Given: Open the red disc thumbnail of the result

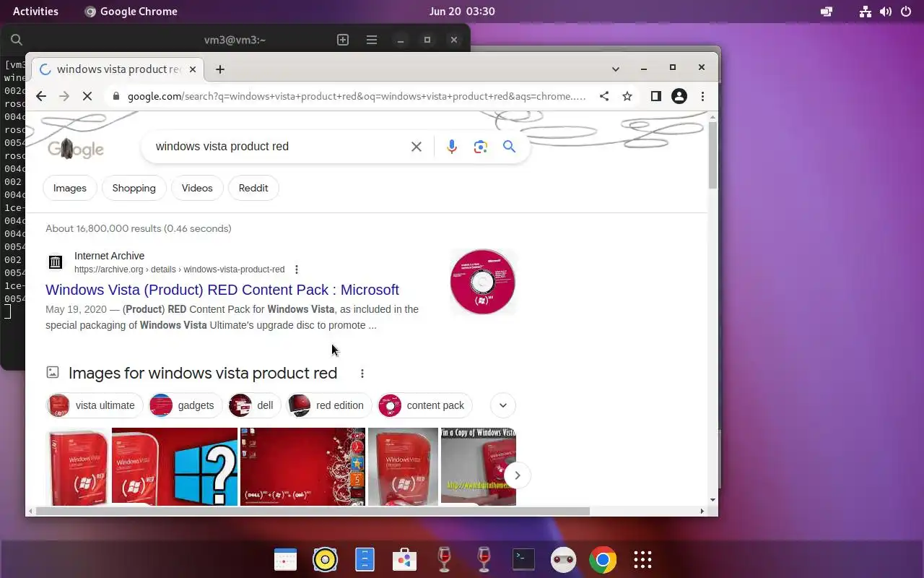Looking at the screenshot, I should (483, 282).
